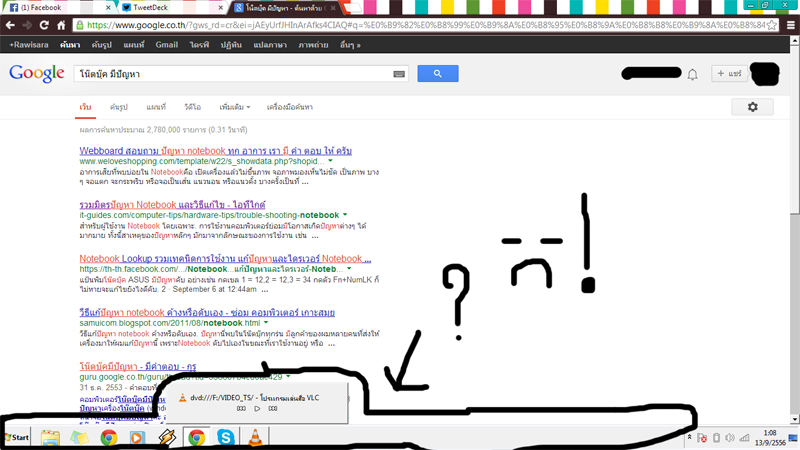Launch first Chrome icon on the taskbar
The height and width of the screenshot is (450, 800).
pyautogui.click(x=109, y=438)
